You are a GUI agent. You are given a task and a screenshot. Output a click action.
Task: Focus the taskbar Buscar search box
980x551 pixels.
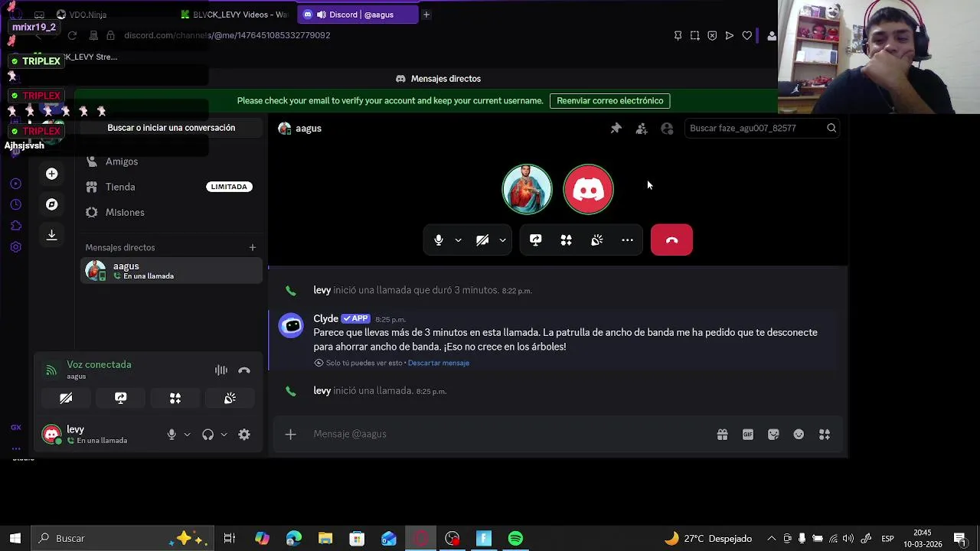(x=124, y=539)
